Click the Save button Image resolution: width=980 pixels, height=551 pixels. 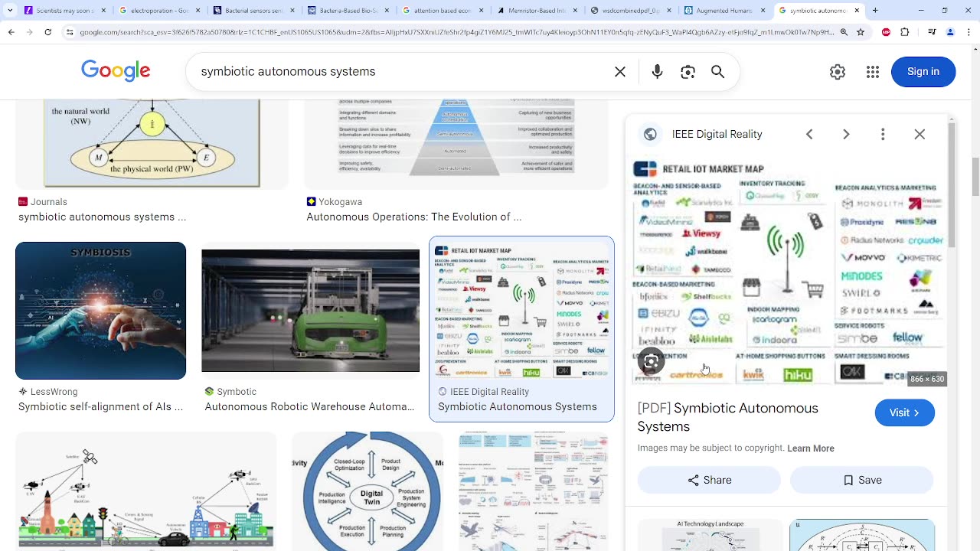click(862, 480)
